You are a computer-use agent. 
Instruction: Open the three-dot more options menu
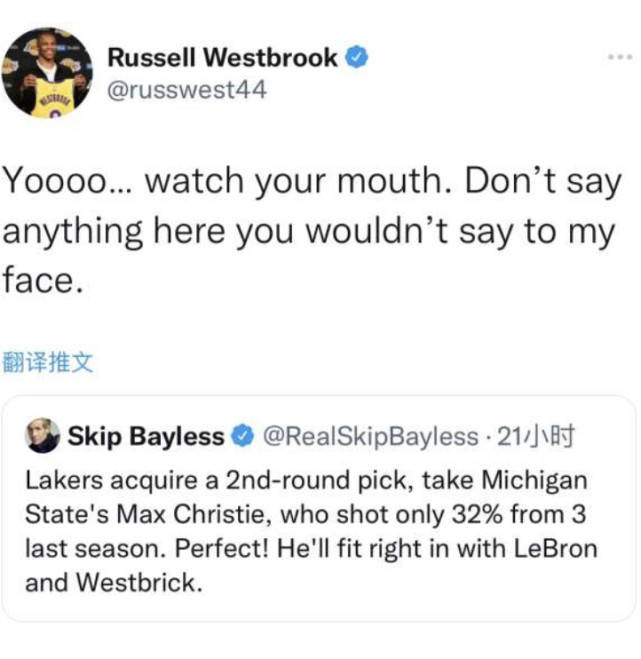[621, 57]
